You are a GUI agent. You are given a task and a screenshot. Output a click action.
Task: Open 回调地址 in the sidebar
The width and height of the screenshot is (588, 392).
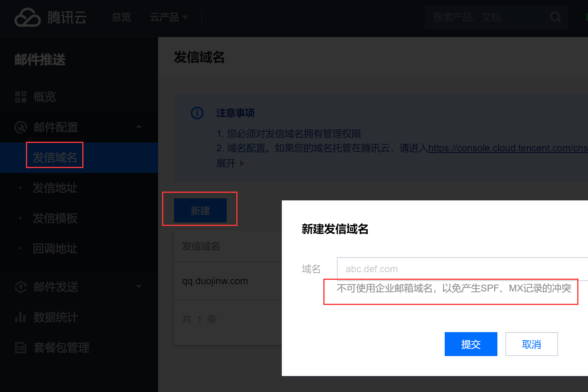pyautogui.click(x=55, y=249)
